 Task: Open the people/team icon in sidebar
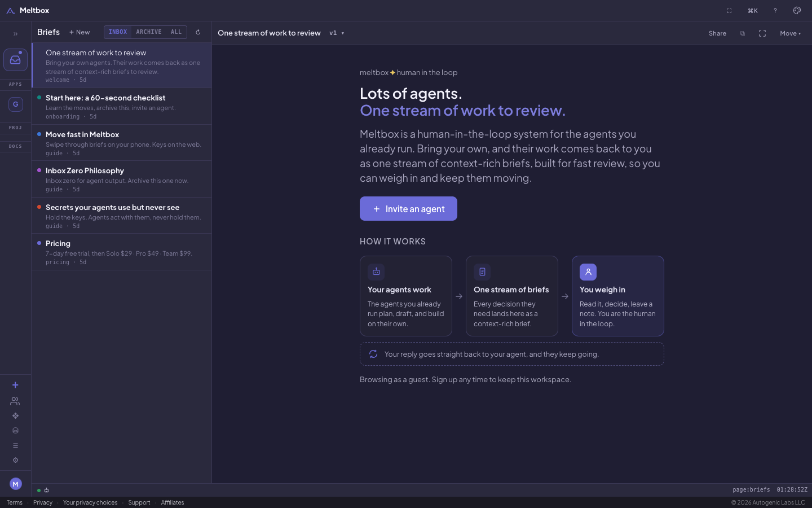[15, 401]
